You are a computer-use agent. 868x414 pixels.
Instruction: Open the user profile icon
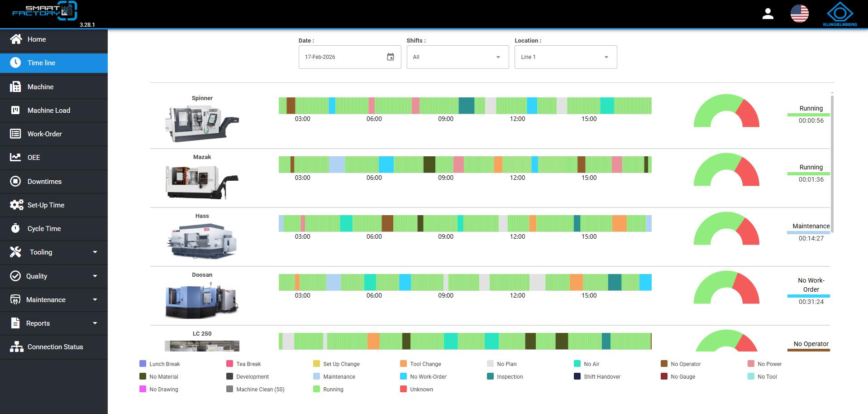tap(768, 14)
